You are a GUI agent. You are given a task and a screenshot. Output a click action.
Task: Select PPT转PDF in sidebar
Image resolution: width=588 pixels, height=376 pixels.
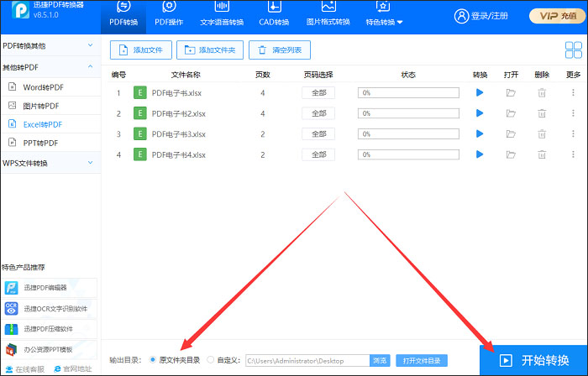[x=50, y=143]
